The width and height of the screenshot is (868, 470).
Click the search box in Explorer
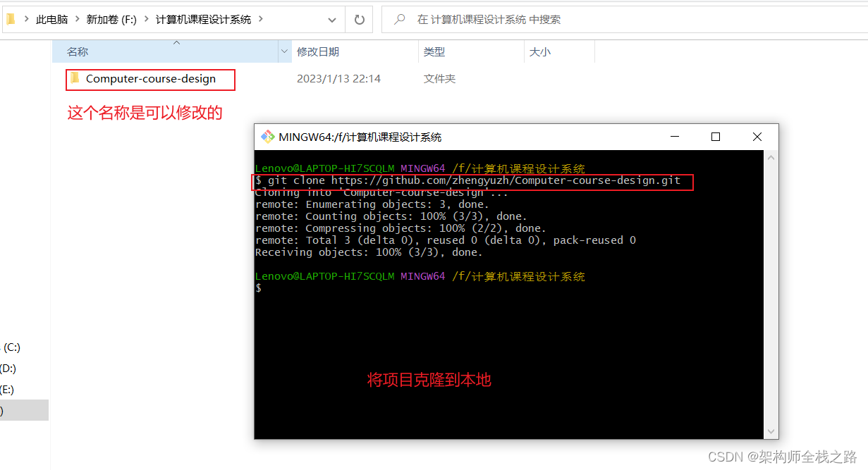tap(625, 20)
